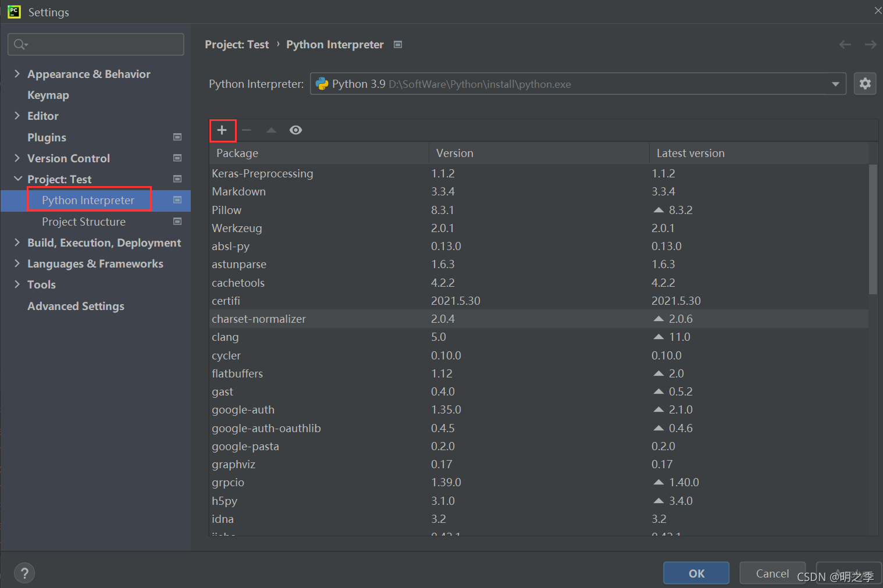Click upgrade arrow for google-auth-oauthlib 0.4.6
Viewport: 883px width, 588px height.
pos(658,428)
